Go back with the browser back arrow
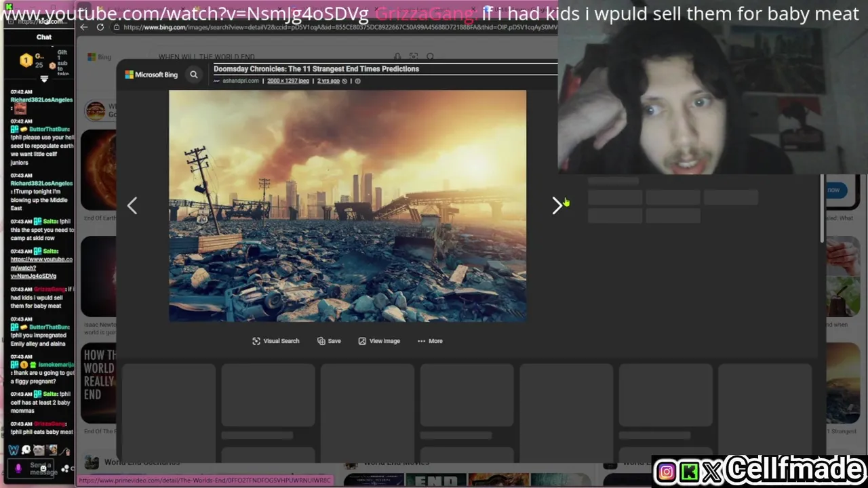 [x=83, y=27]
